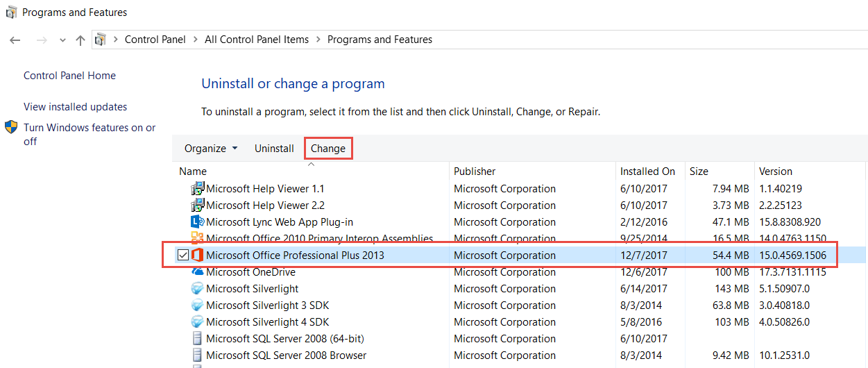Click the Change toolbar command
The height and width of the screenshot is (368, 868).
(328, 149)
